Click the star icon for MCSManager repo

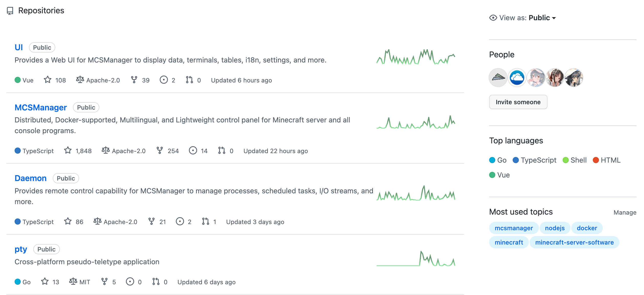point(68,151)
